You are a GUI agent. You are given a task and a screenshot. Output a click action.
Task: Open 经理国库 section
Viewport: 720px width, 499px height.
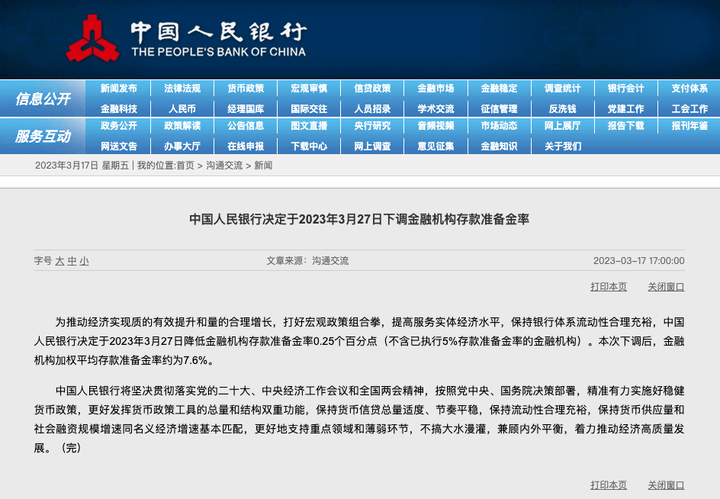point(246,109)
